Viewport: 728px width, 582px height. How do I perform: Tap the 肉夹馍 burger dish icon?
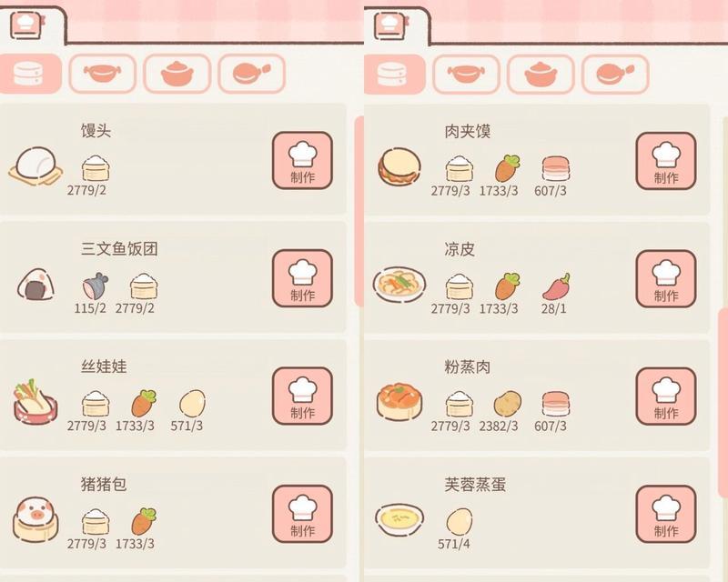tap(399, 167)
